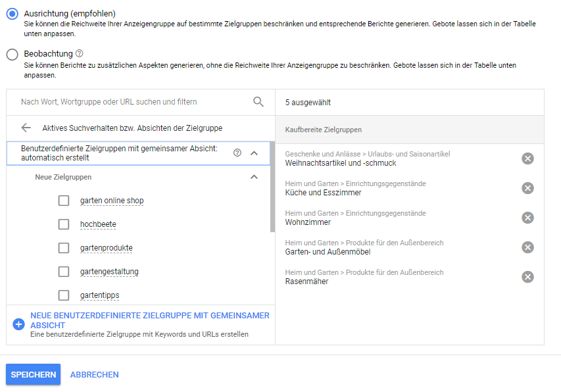This screenshot has width=561, height=392.
Task: Remove 'Weihnachtsartikel und -schmuck' from selection
Action: [527, 159]
